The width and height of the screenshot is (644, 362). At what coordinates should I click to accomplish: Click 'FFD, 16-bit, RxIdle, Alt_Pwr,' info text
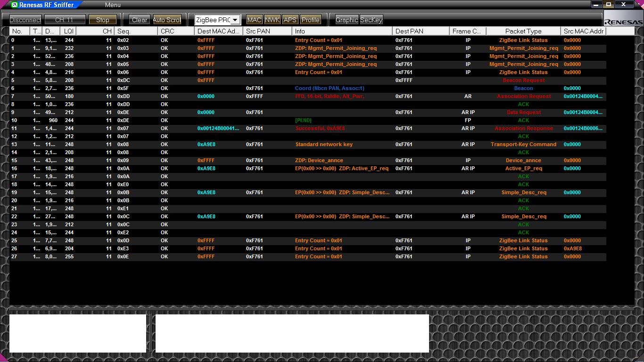coord(330,97)
